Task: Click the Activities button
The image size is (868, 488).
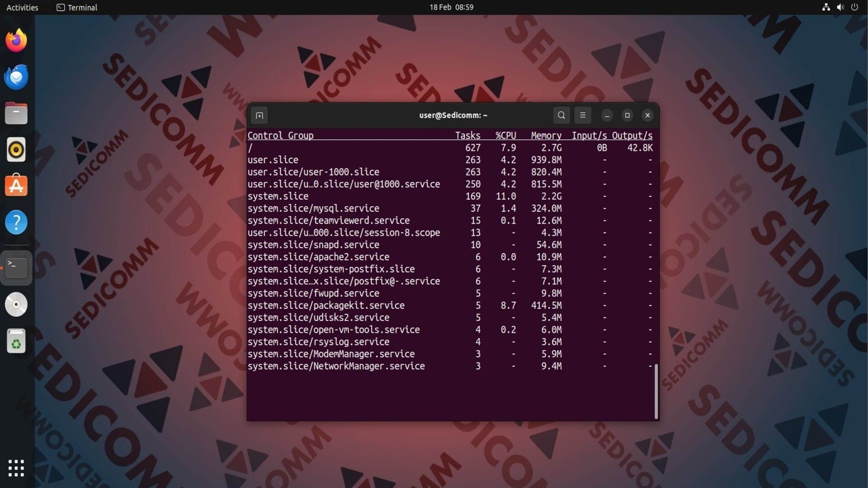Action: (22, 7)
